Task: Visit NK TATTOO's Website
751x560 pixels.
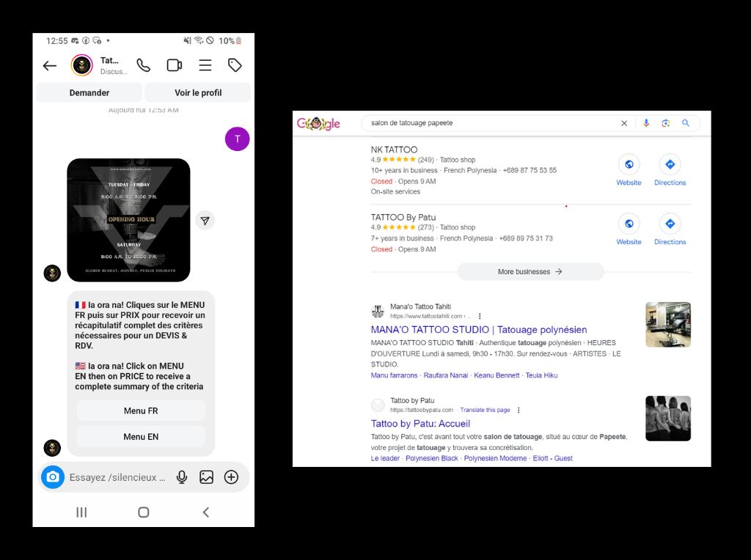Action: [x=629, y=170]
